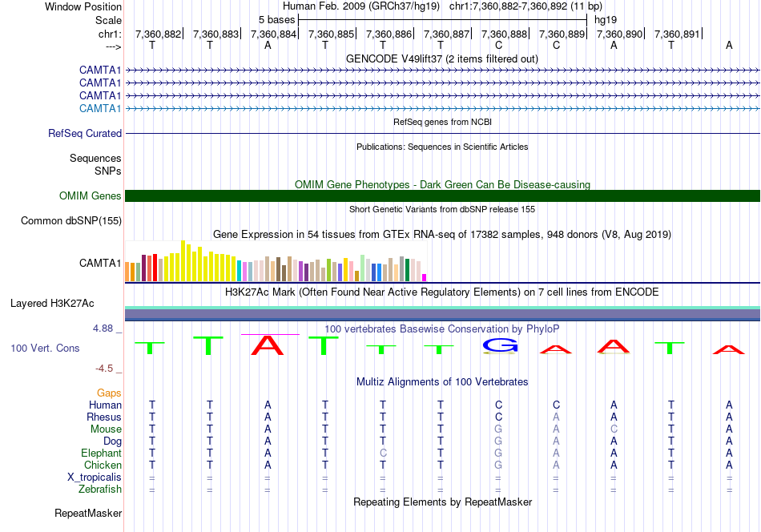Click the dark green OMIM gene bar
761x532 pixels.
tap(442, 195)
